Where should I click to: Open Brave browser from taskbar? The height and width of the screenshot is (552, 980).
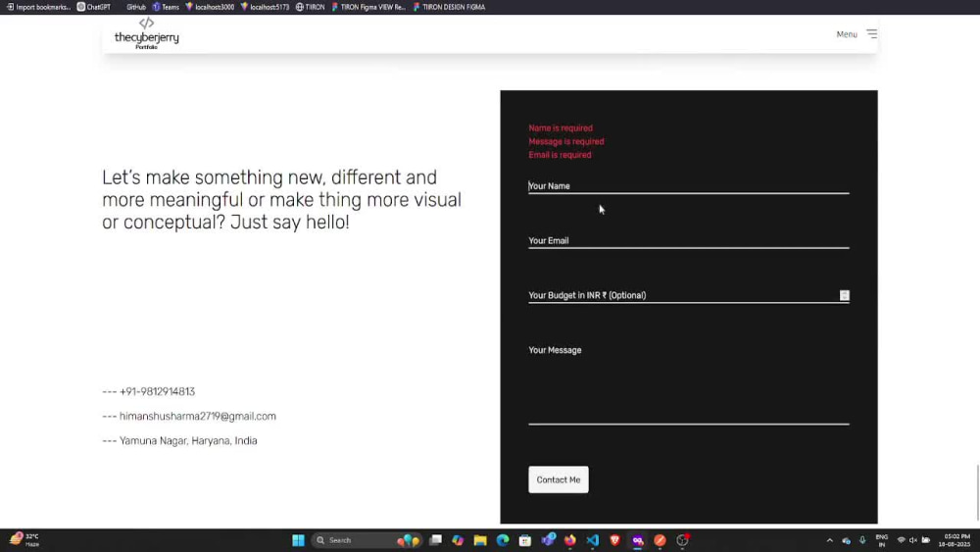click(615, 540)
